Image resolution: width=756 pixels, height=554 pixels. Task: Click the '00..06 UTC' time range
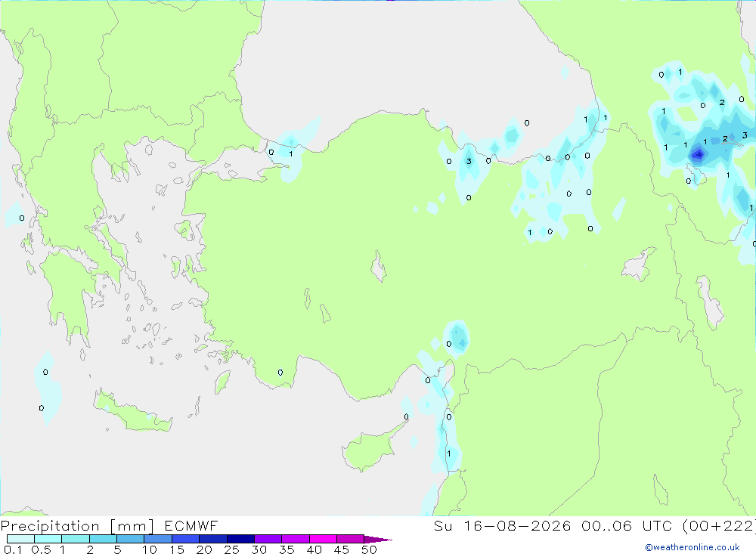[x=627, y=525]
